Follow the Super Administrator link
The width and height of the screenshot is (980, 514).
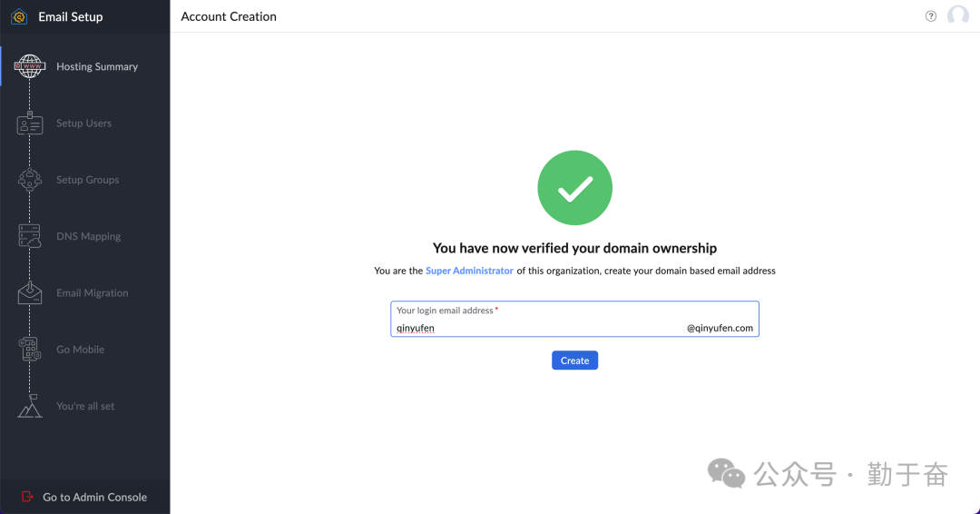click(469, 271)
